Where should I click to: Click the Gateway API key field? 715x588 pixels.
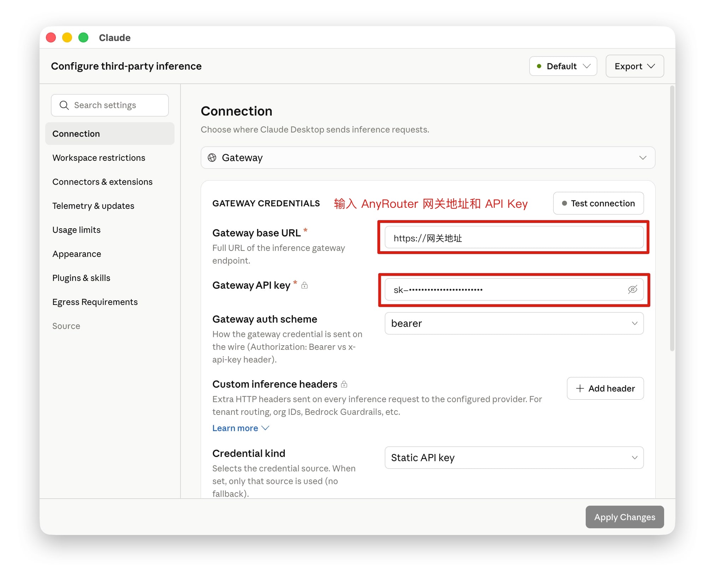[514, 289]
